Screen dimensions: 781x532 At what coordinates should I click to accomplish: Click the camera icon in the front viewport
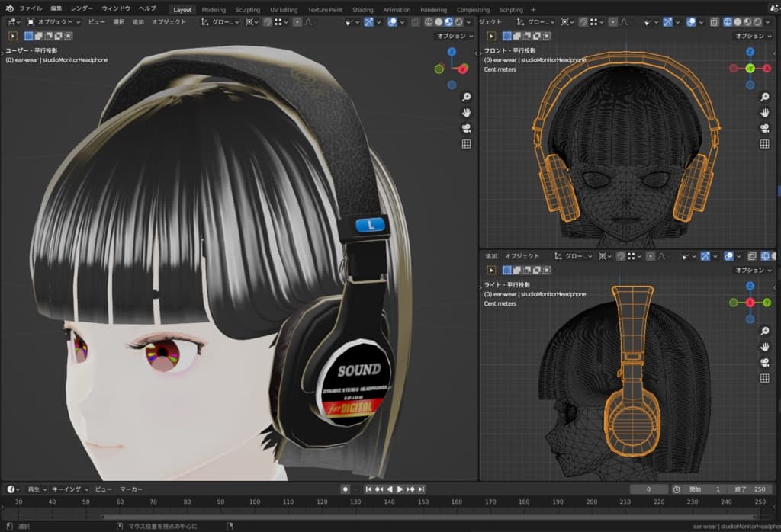click(x=764, y=128)
